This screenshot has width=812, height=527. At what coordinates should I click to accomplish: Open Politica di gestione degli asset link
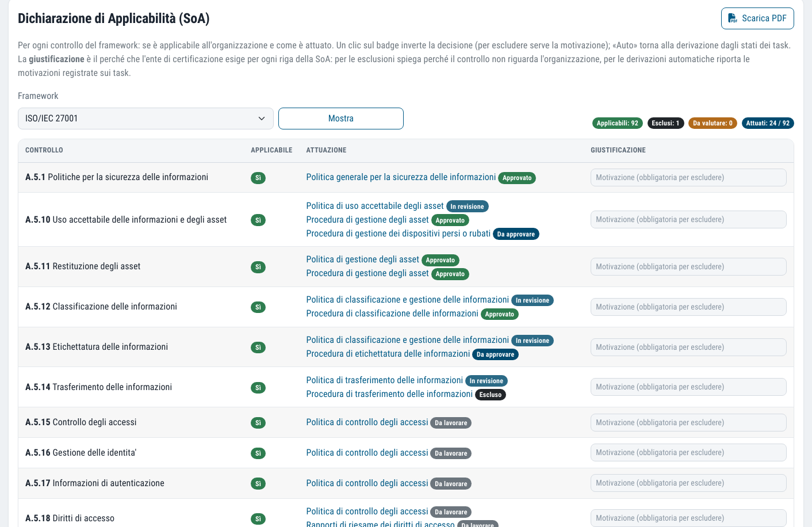[x=362, y=259]
